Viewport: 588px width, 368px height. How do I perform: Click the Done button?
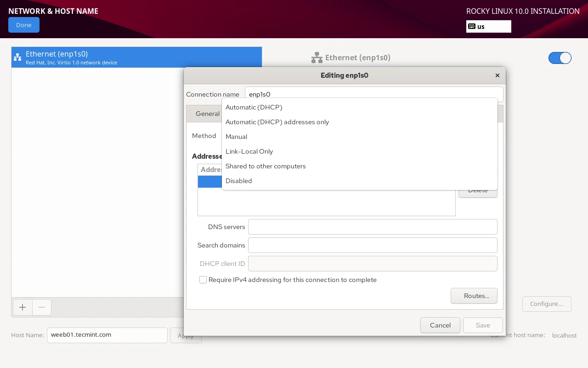point(24,25)
